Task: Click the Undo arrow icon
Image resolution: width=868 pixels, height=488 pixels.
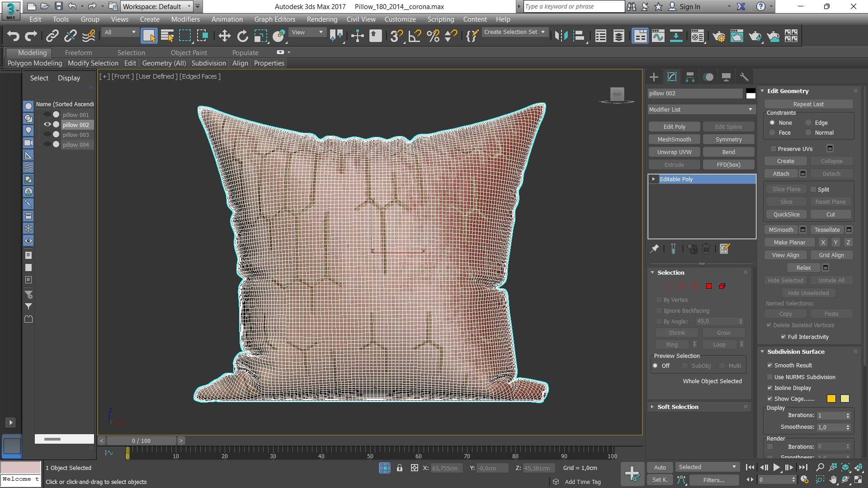Action: coord(13,36)
